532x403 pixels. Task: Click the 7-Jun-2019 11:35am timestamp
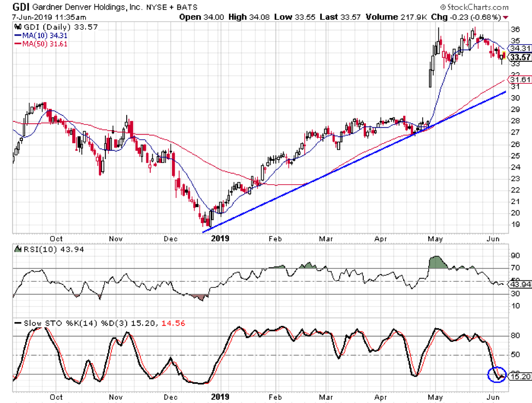[x=49, y=17]
